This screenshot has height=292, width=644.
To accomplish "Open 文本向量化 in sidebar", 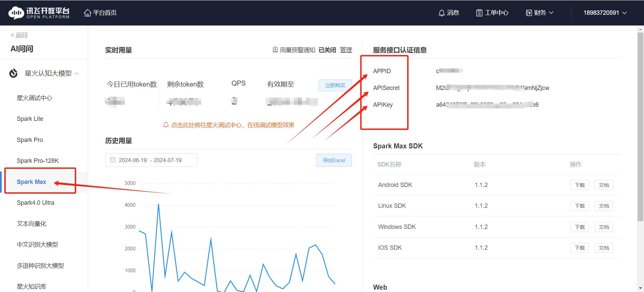I will click(32, 224).
